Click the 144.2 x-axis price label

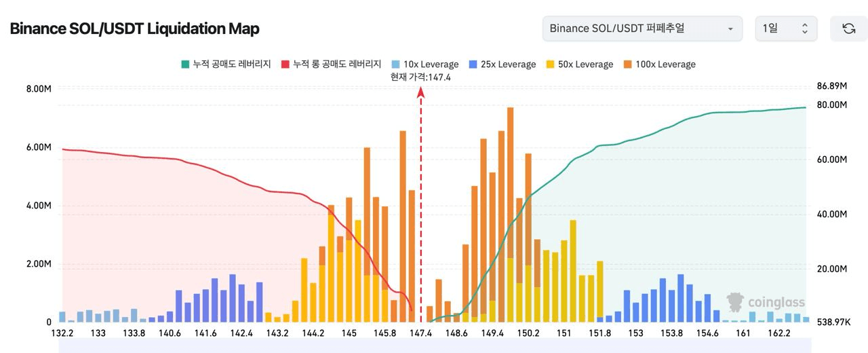pos(313,333)
